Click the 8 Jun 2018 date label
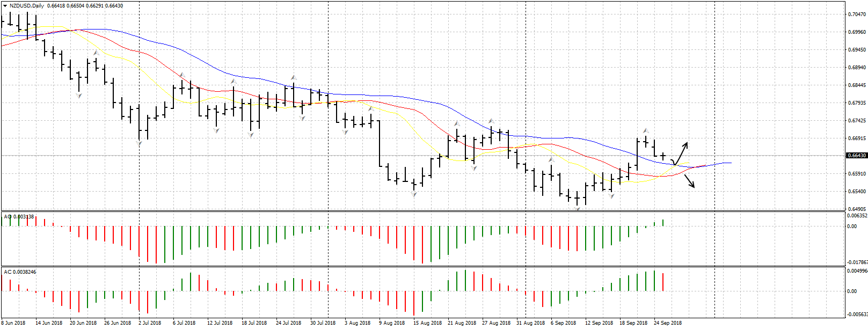Screen dimensions: 868x329 pos(13,323)
